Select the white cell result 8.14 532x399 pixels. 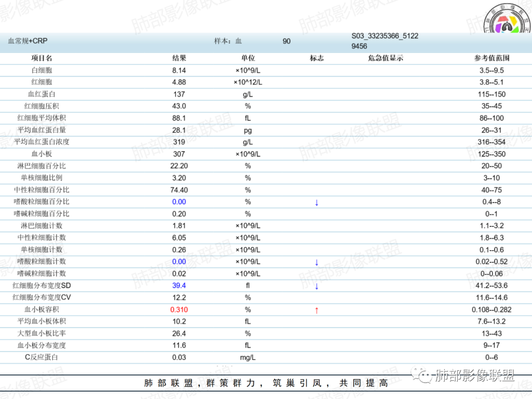pos(179,70)
